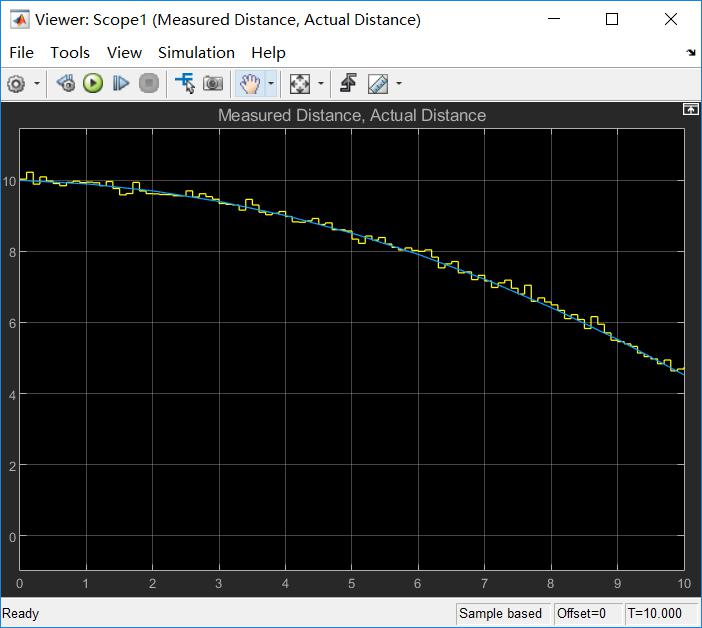Open the File menu
The height and width of the screenshot is (628, 702).
pos(21,53)
